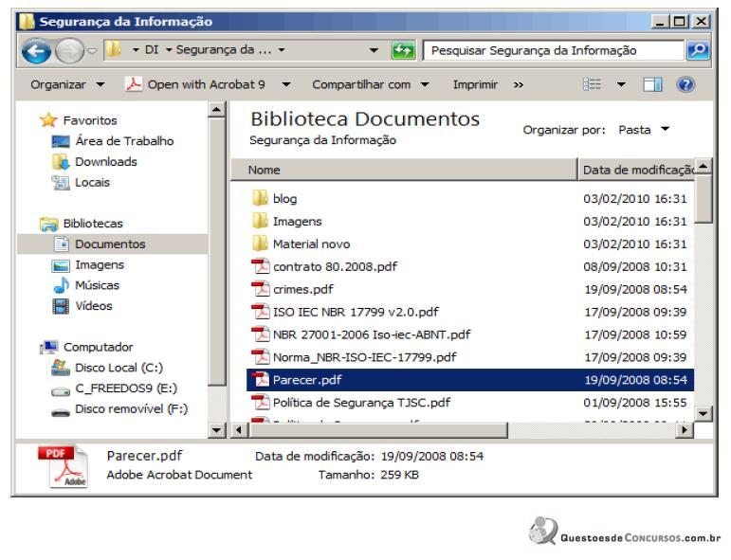
Task: Select Computador in navigation pane
Action: 98,347
